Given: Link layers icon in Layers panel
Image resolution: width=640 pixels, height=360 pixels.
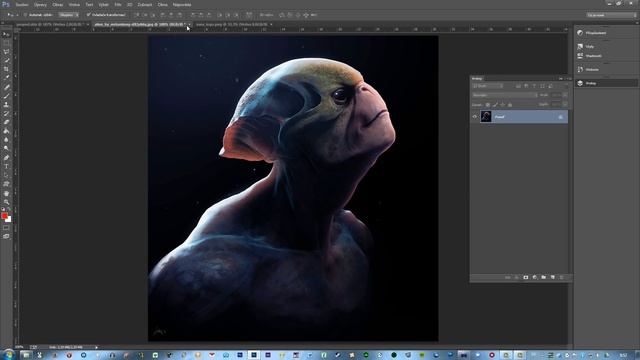Looking at the screenshot, I should click(508, 277).
